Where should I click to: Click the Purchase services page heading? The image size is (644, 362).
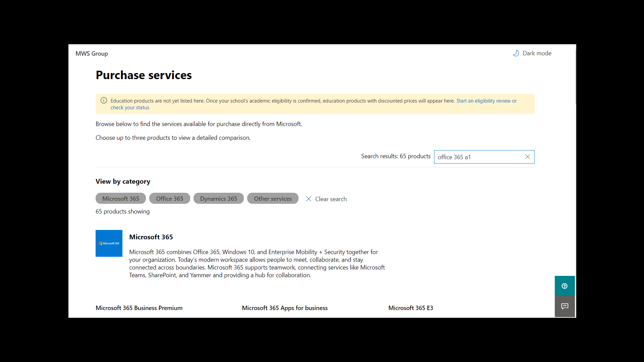pos(144,75)
